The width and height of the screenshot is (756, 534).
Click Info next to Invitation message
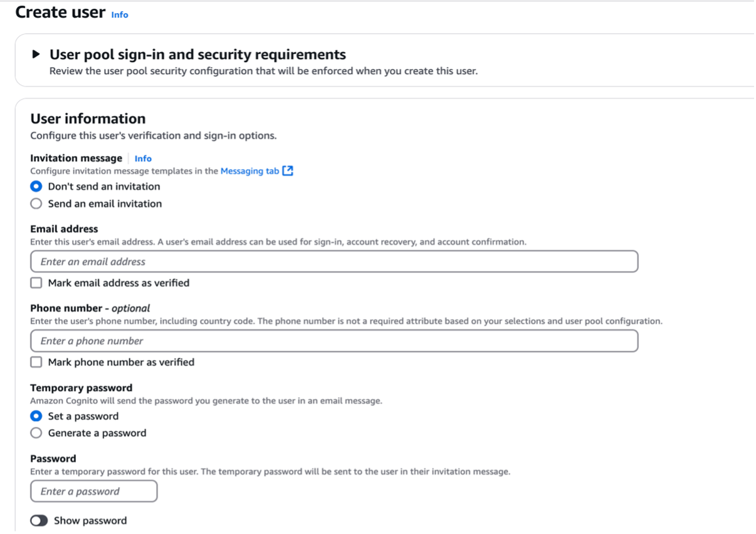(143, 158)
